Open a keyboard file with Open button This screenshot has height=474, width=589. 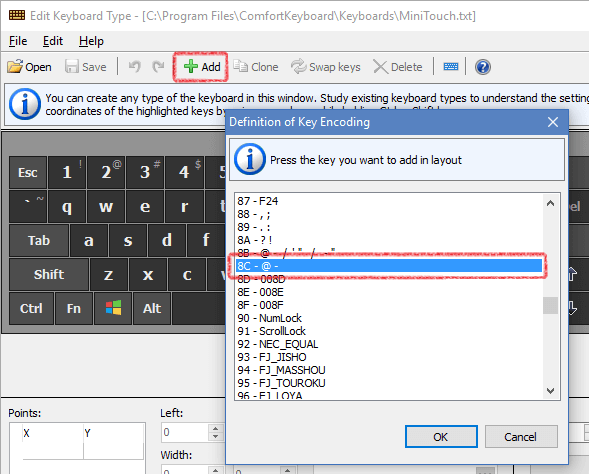29,67
